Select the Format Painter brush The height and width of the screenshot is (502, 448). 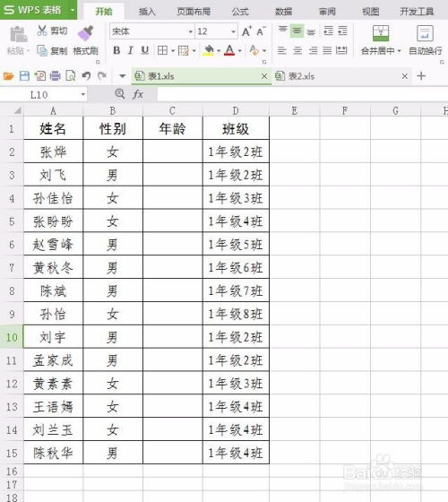[x=85, y=34]
